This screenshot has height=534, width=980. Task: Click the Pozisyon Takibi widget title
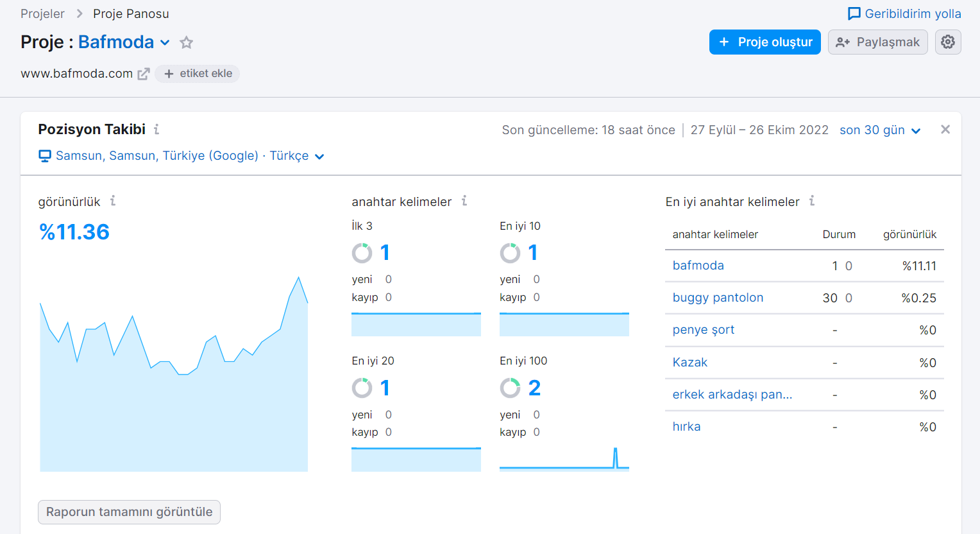tap(92, 129)
